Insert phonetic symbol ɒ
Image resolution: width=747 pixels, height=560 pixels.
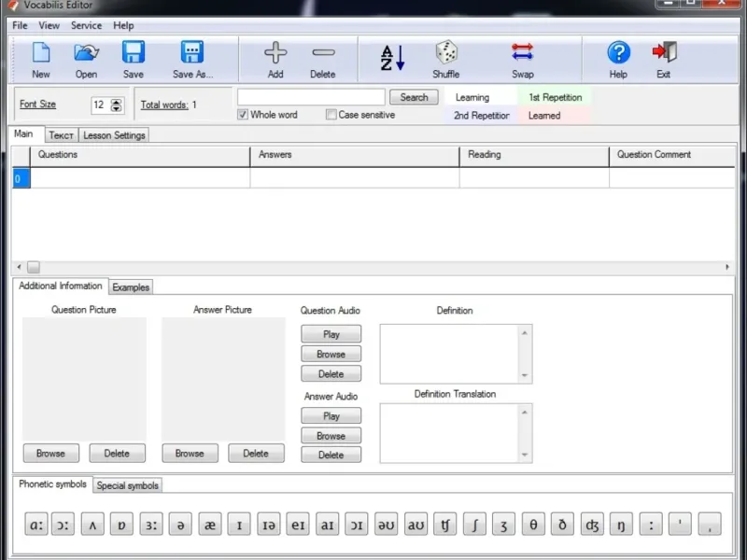click(121, 525)
